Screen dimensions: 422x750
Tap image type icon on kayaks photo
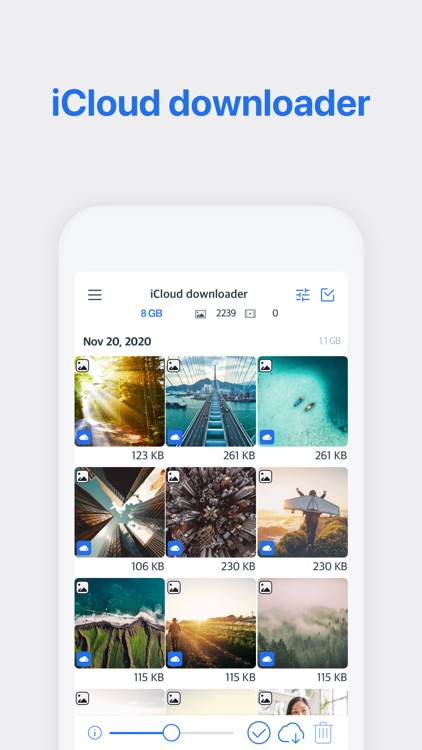tap(266, 365)
